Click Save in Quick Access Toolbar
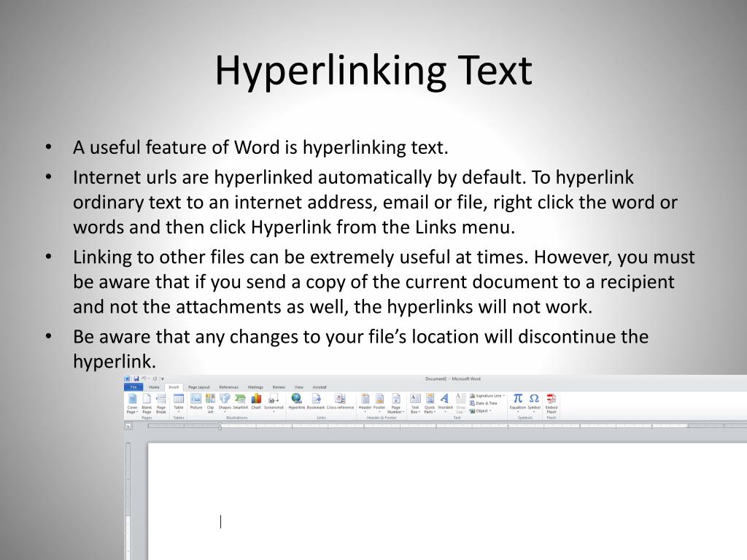The image size is (747, 560). pyautogui.click(x=136, y=378)
